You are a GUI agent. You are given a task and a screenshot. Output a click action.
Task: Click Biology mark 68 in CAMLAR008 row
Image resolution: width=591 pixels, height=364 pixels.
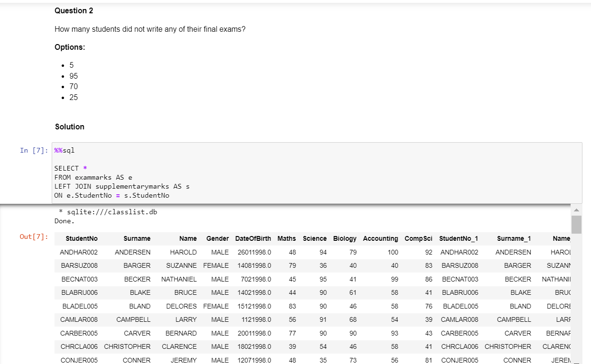353,319
